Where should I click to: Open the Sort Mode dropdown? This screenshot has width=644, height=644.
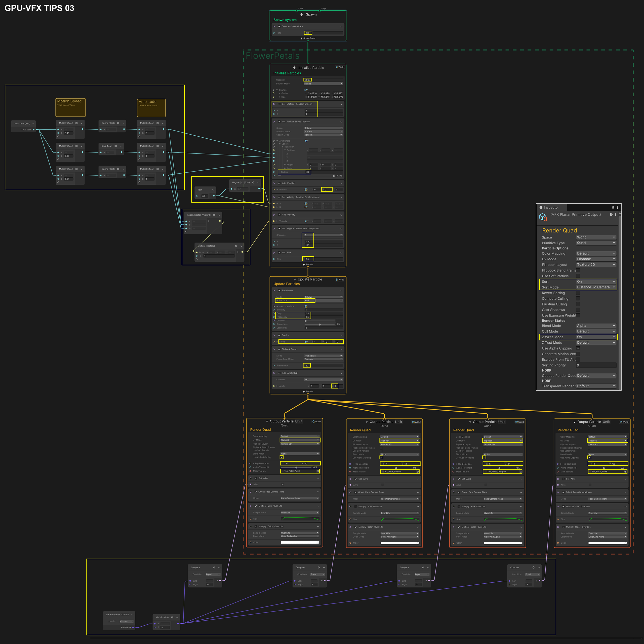click(596, 287)
